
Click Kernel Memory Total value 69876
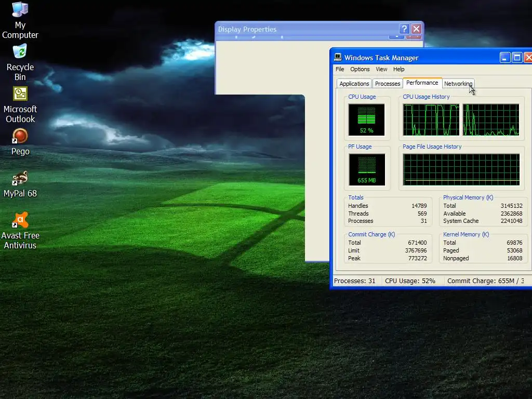point(514,243)
